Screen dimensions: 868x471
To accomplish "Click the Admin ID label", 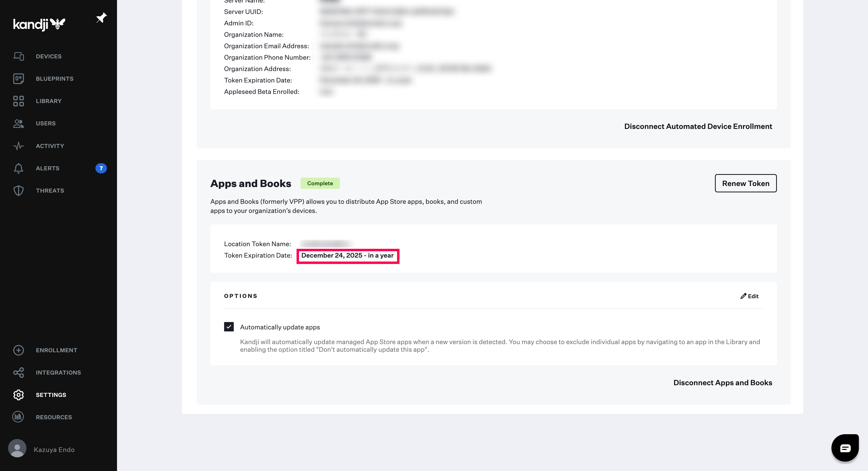I will pyautogui.click(x=239, y=23).
